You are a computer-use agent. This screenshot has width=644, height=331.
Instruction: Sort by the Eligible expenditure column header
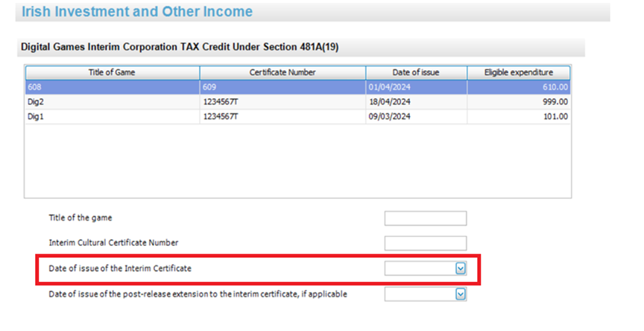coord(519,73)
